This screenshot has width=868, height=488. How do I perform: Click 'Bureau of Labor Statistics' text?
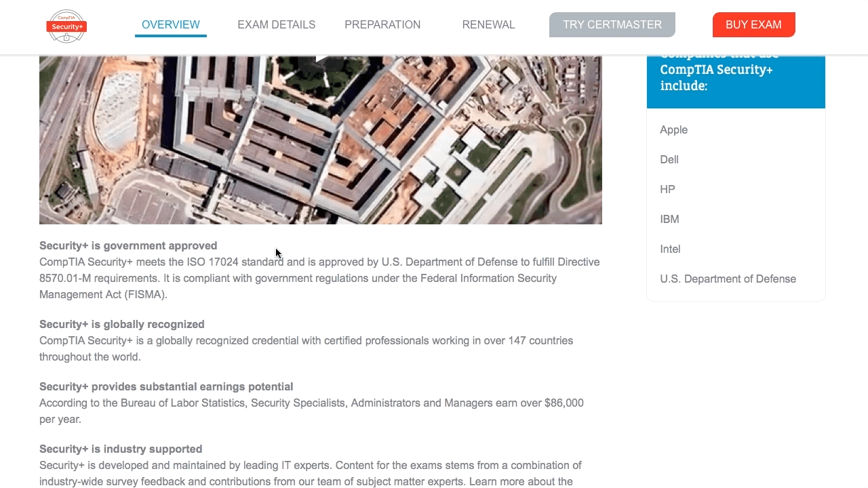pyautogui.click(x=184, y=403)
